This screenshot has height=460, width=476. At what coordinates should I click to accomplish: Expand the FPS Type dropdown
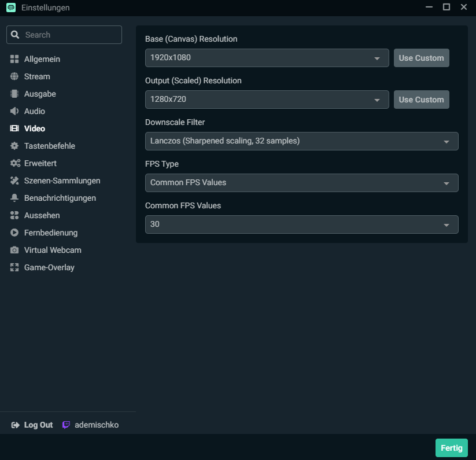[x=301, y=183]
